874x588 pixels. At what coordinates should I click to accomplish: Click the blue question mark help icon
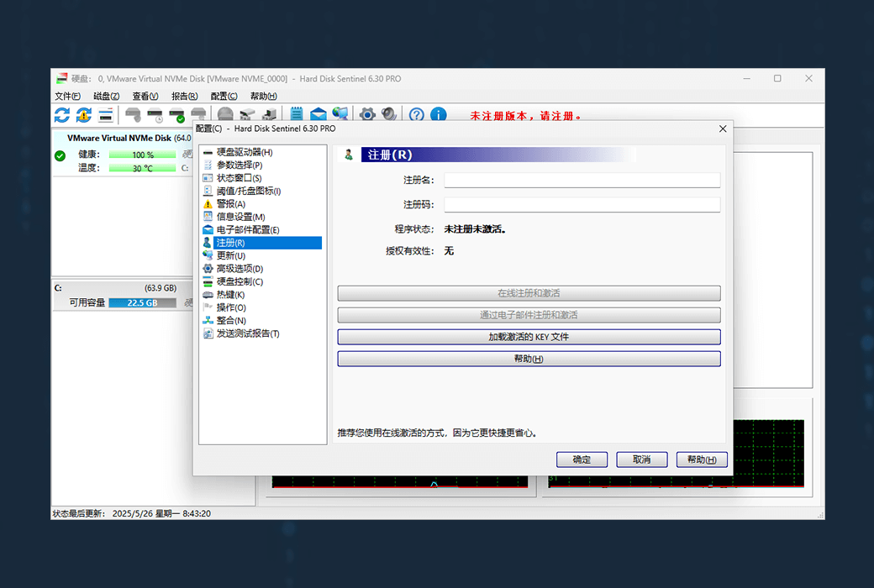pyautogui.click(x=416, y=115)
